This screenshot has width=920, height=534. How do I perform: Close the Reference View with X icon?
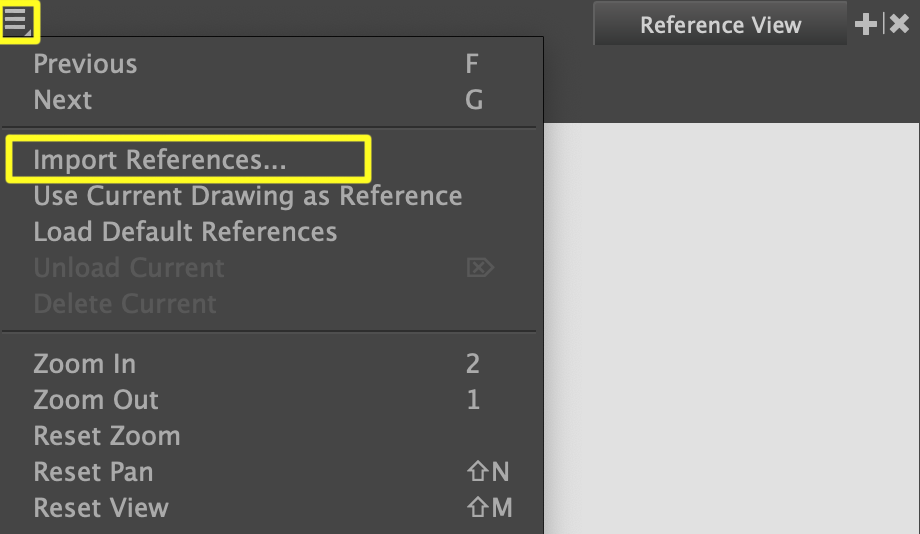(x=900, y=25)
